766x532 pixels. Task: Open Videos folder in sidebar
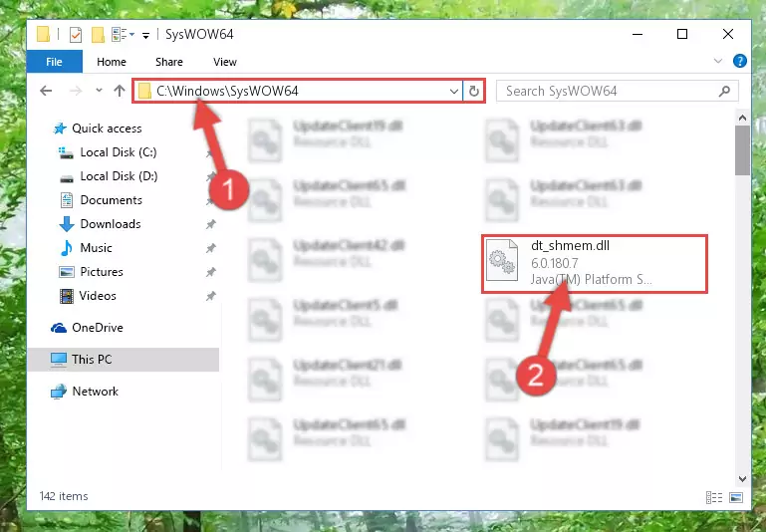pos(98,296)
